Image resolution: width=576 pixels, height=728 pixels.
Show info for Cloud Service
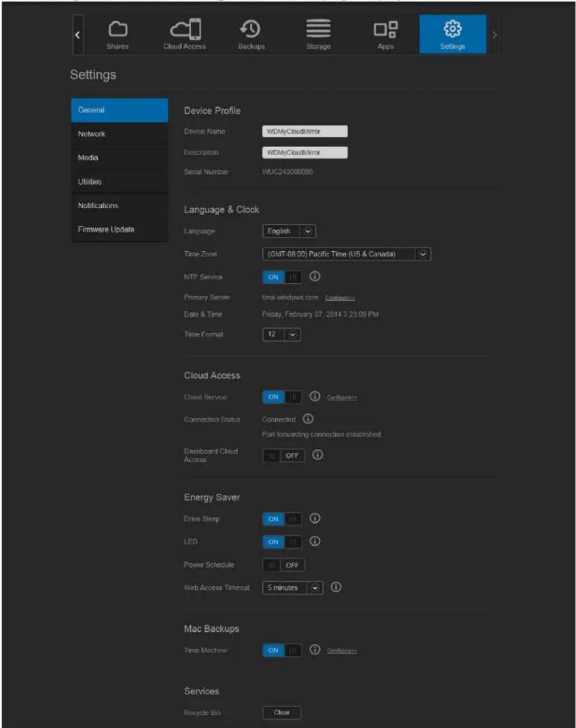315,396
